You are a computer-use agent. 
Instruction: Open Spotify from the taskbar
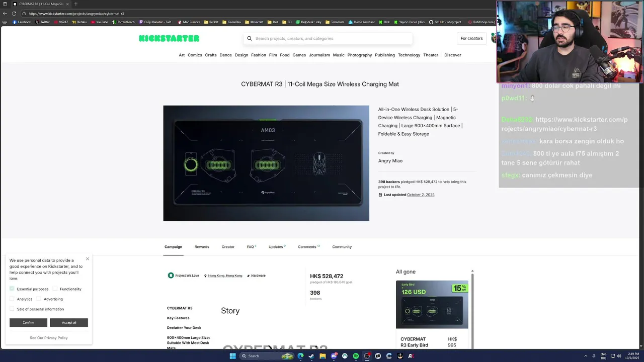click(356, 356)
